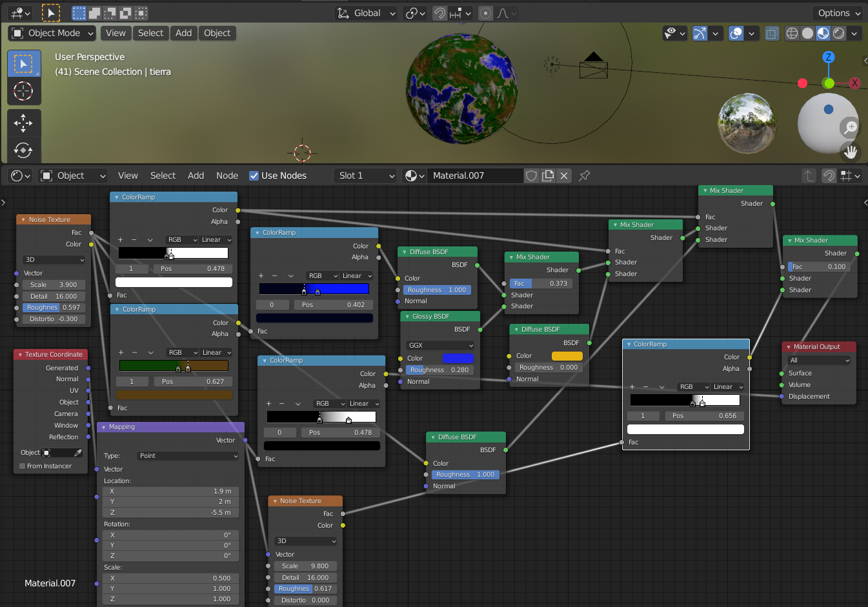Open the 3D viewport editor type selector
Screen dimensions: 868x607
20,13
